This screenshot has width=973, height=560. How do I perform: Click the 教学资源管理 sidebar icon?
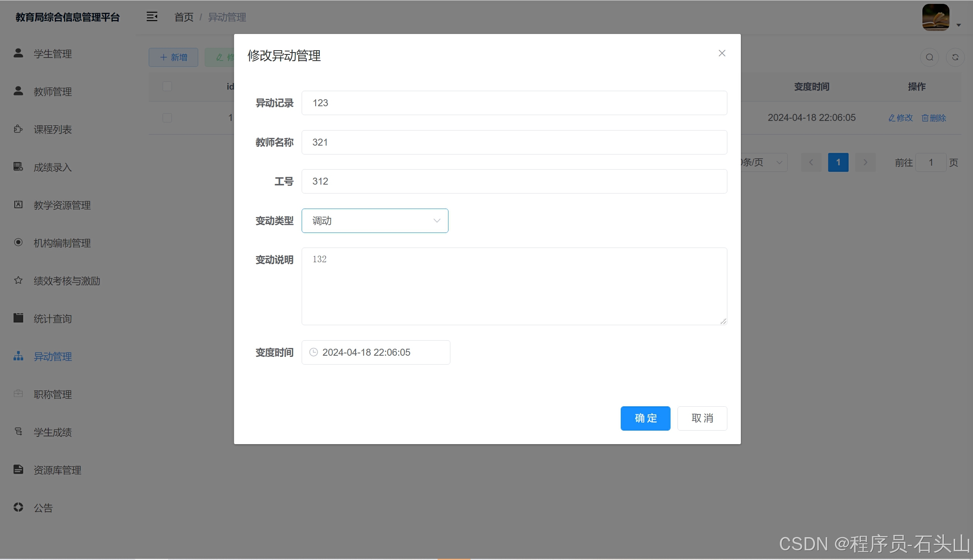click(19, 204)
